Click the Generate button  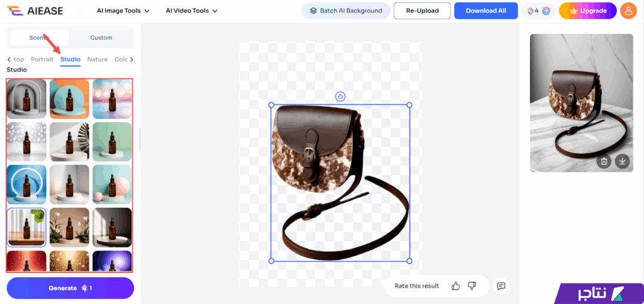point(70,288)
